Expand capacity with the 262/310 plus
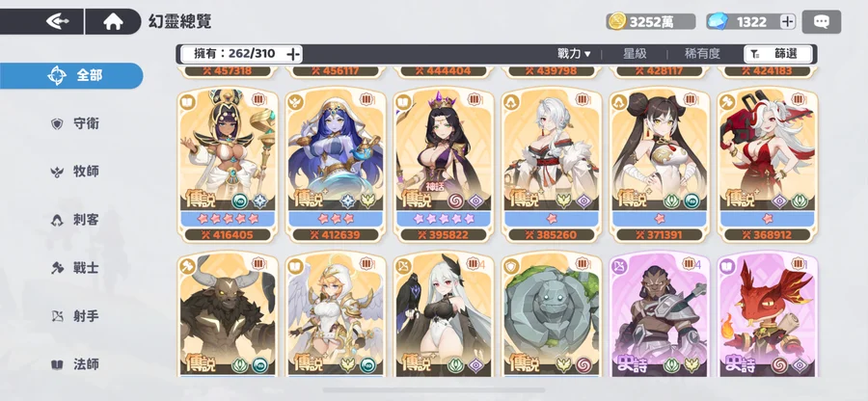 coord(293,54)
